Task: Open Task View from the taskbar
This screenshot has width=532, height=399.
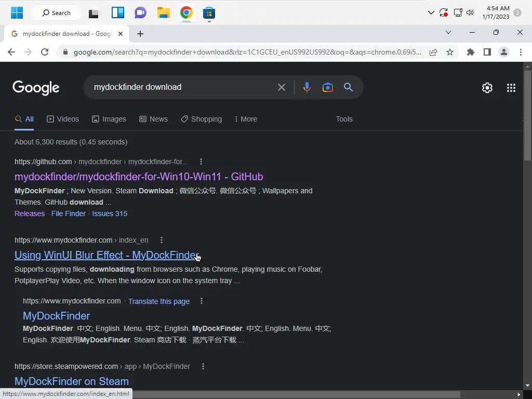Action: (x=95, y=13)
